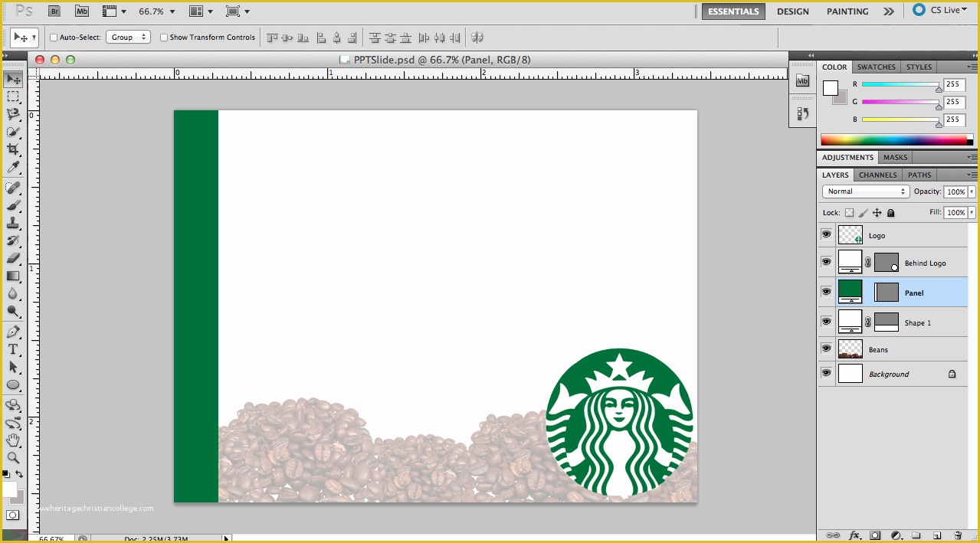The width and height of the screenshot is (980, 543).
Task: Select the Essentials workspace button
Action: (733, 11)
